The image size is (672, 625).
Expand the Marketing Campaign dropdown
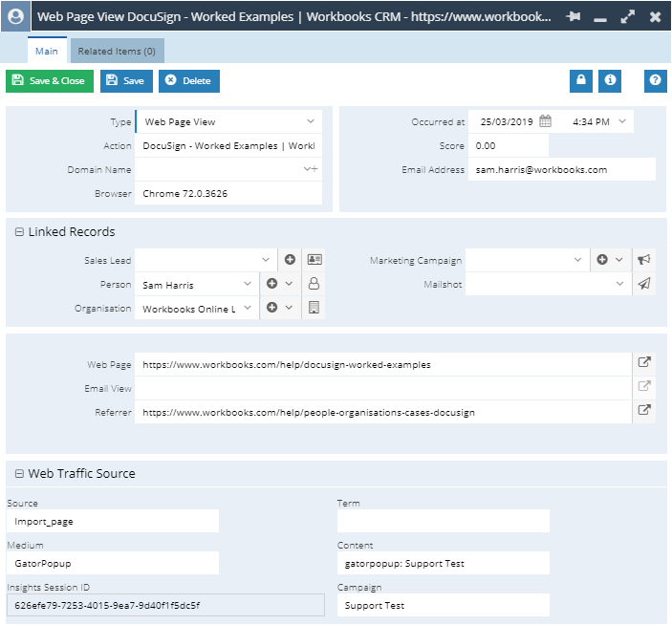click(x=577, y=260)
